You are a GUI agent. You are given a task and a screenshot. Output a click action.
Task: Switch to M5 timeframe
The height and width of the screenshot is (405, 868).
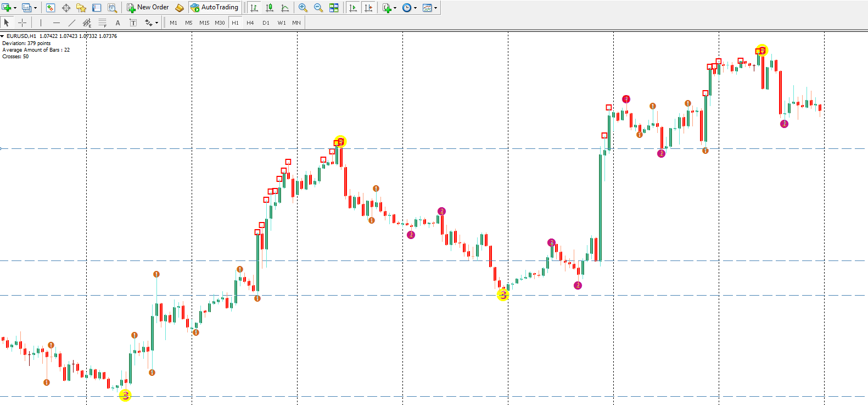pos(189,23)
